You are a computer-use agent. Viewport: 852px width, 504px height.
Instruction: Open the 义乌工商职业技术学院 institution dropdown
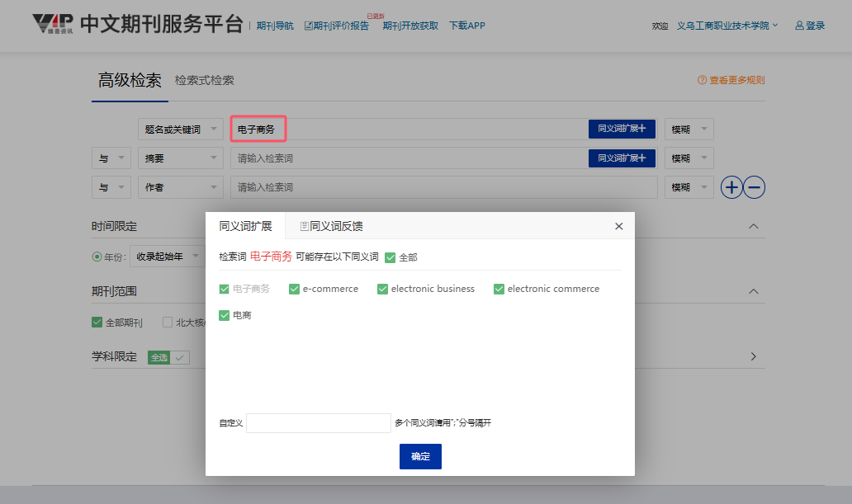click(727, 26)
